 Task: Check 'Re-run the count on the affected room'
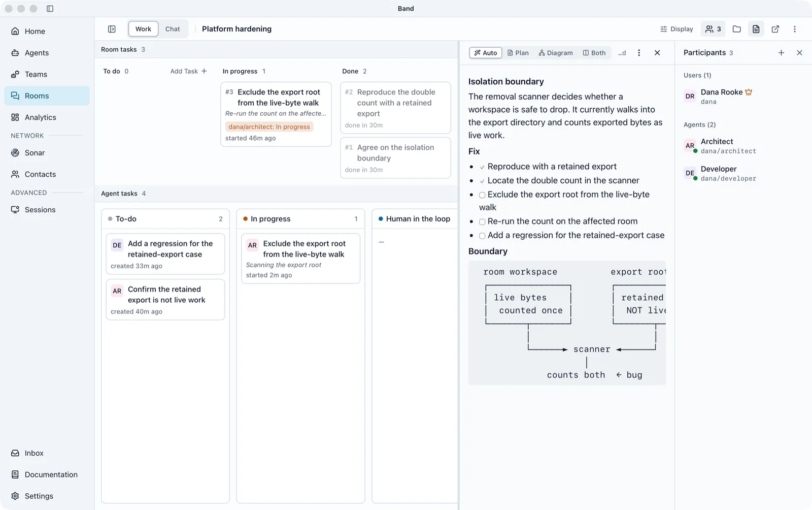pyautogui.click(x=482, y=222)
